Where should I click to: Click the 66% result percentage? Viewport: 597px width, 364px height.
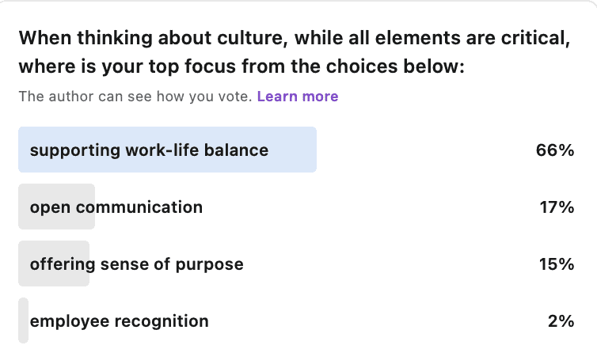(554, 150)
